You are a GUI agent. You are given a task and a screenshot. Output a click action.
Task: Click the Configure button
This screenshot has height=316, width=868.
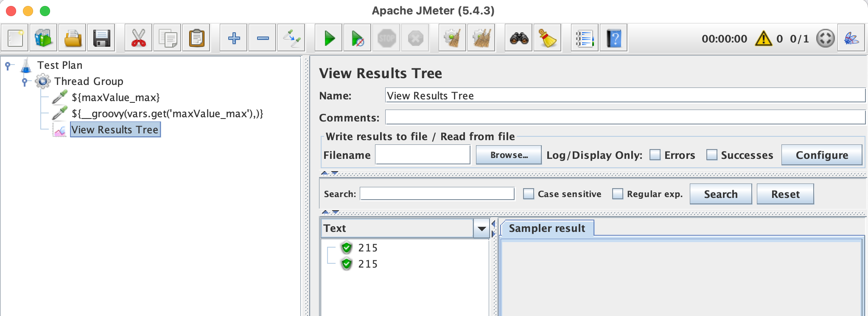822,155
